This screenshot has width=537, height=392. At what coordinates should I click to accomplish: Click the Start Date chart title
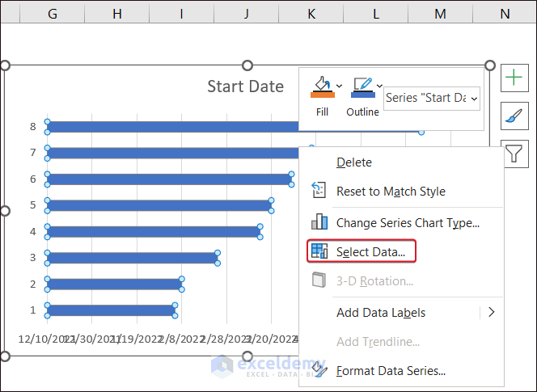[245, 86]
